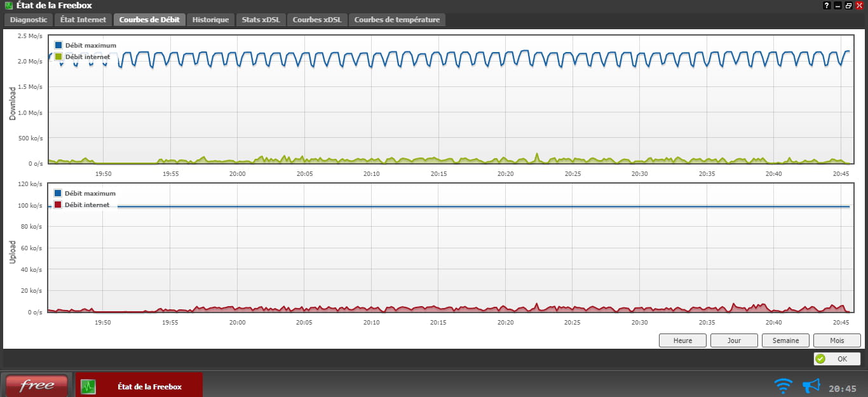Click '20:15' under the Upload chart
Image resolution: width=868 pixels, height=397 pixels.
point(438,322)
